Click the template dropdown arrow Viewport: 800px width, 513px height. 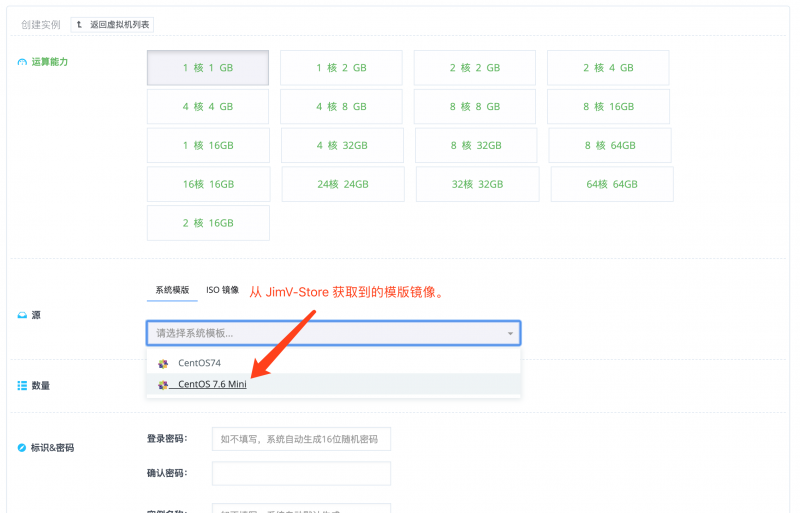point(510,334)
